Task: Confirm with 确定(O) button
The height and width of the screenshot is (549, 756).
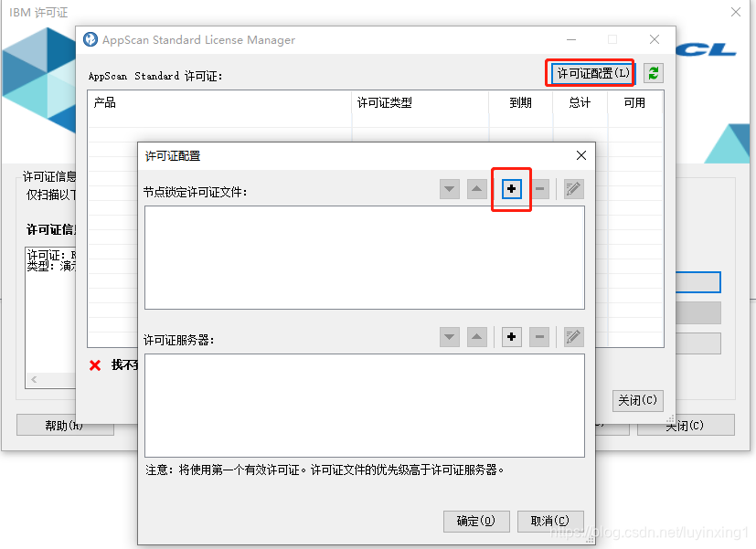Action: point(476,521)
